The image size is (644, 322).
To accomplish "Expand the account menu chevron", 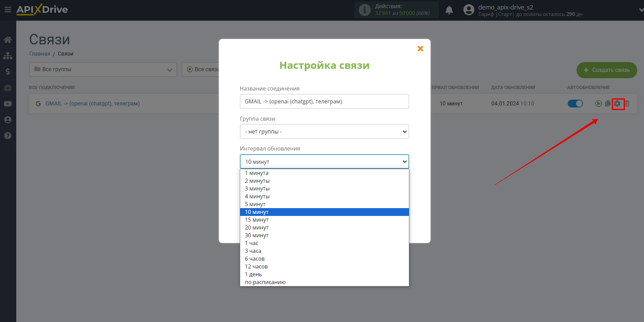I will point(641,10).
